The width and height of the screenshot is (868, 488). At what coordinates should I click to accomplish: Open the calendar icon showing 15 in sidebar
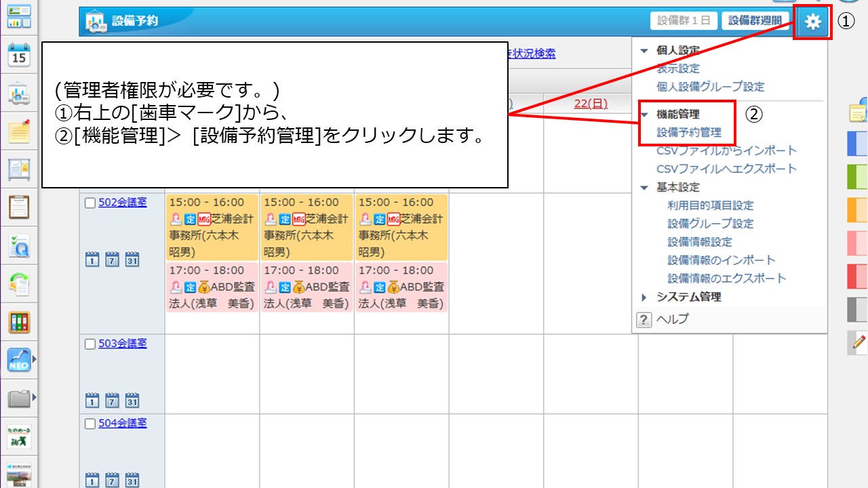click(19, 55)
